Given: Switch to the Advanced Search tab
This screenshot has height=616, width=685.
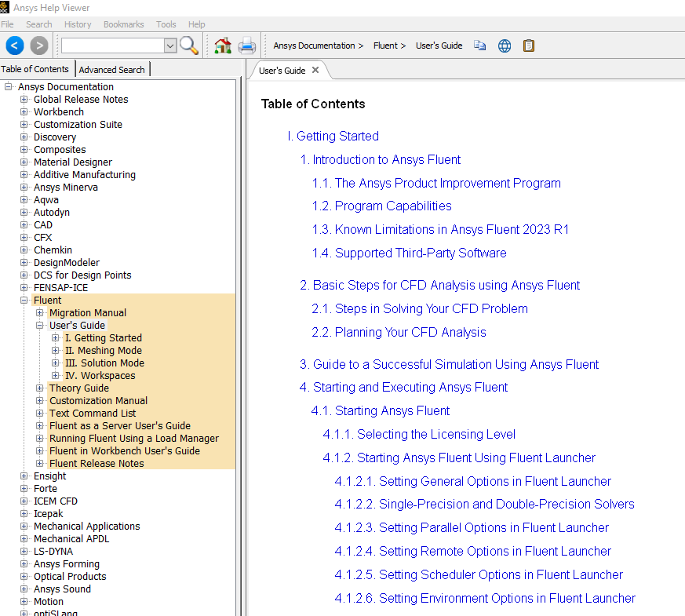Looking at the screenshot, I should point(111,70).
